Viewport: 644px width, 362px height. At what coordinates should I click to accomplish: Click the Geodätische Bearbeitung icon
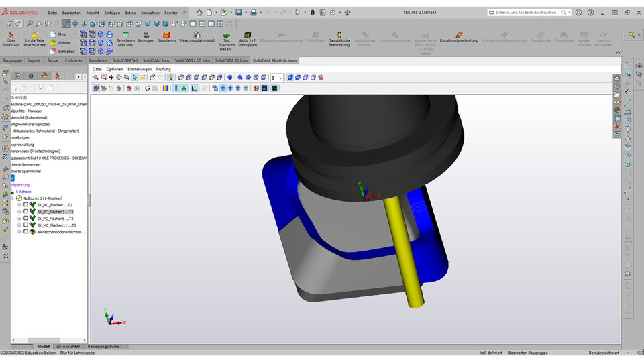[339, 38]
